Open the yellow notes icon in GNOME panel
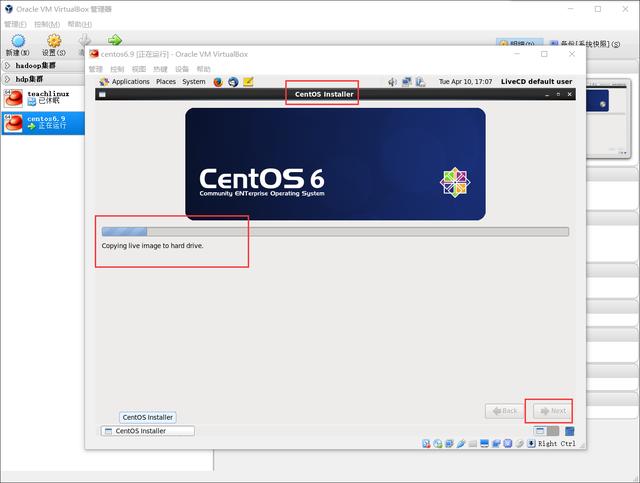The image size is (640, 483). pyautogui.click(x=248, y=82)
